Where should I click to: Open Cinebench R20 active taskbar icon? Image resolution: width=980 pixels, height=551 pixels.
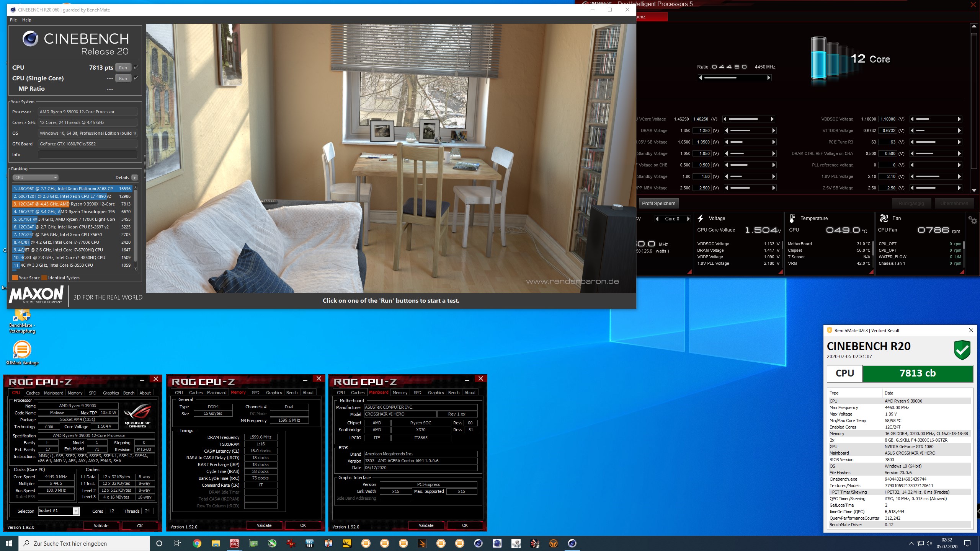572,543
